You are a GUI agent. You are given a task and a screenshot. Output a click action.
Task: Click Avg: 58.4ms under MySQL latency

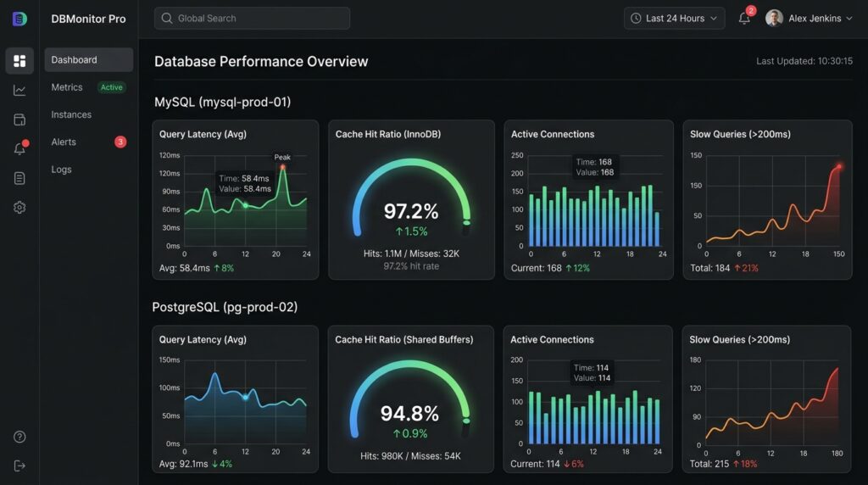point(184,268)
